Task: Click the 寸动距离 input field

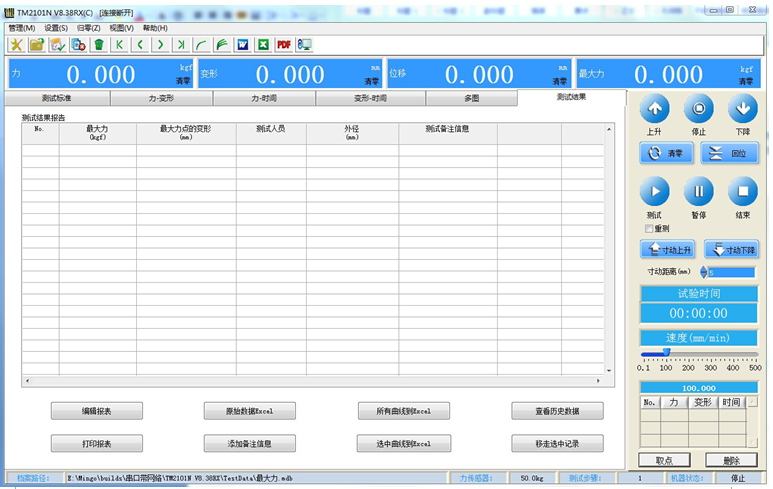Action: point(732,272)
